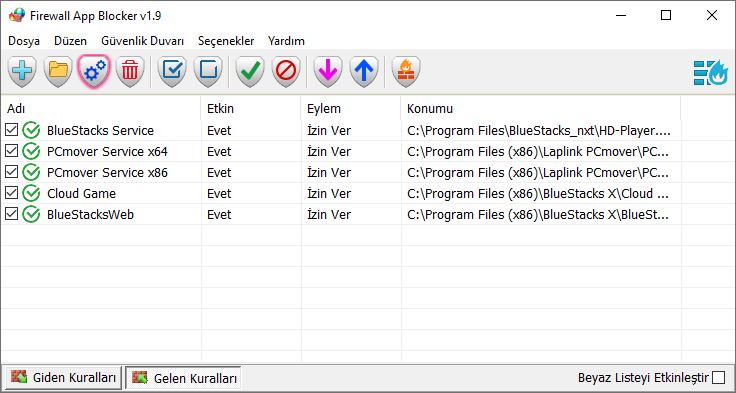Open the Güvenlik Duvarı menu
Viewport: 736px width, 393px height.
[x=143, y=41]
